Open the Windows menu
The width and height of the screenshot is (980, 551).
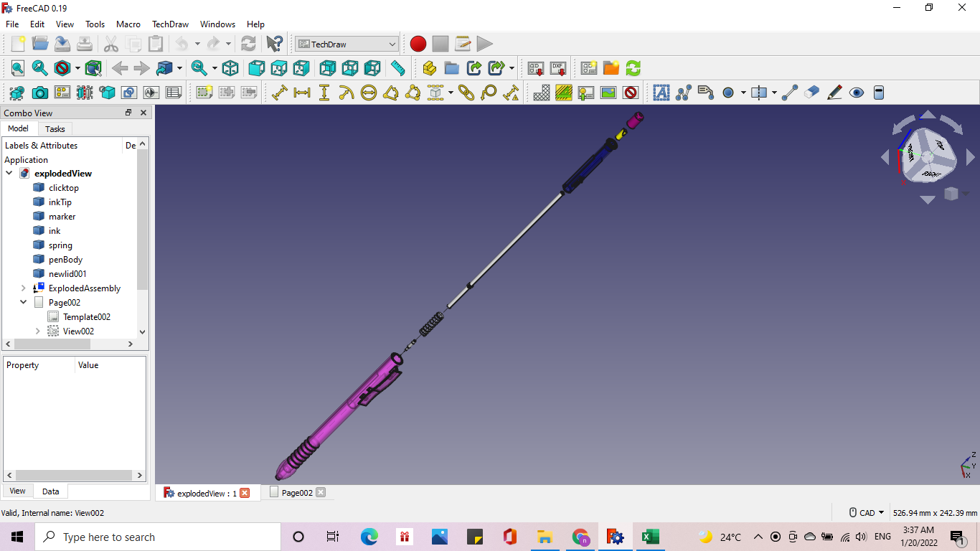[217, 24]
